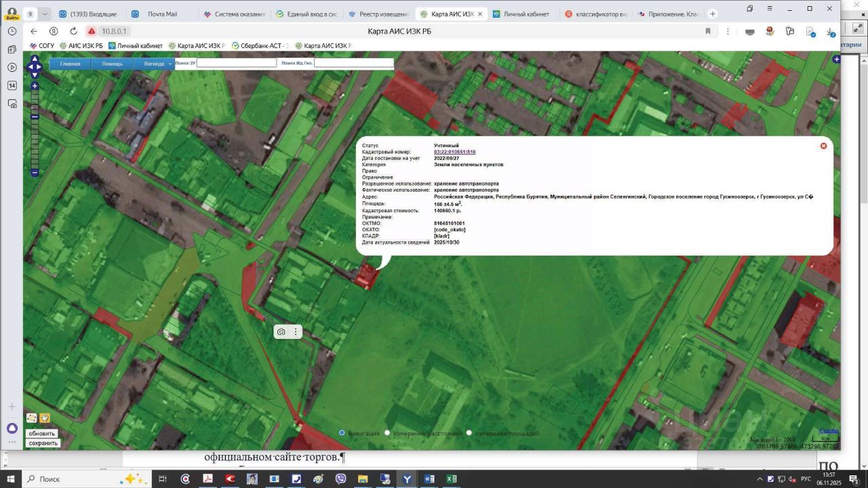868x488 pixels.
Task: Pan the map down
Action: click(35, 75)
